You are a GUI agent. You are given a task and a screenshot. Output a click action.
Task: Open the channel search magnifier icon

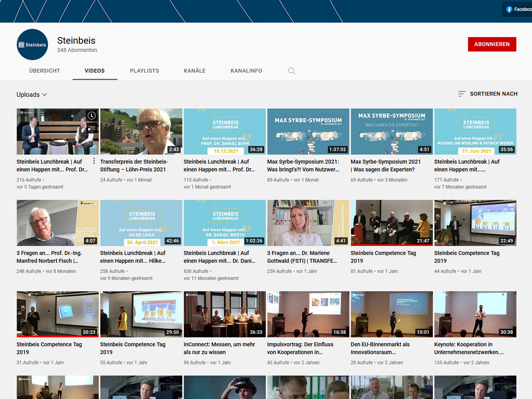(x=292, y=71)
